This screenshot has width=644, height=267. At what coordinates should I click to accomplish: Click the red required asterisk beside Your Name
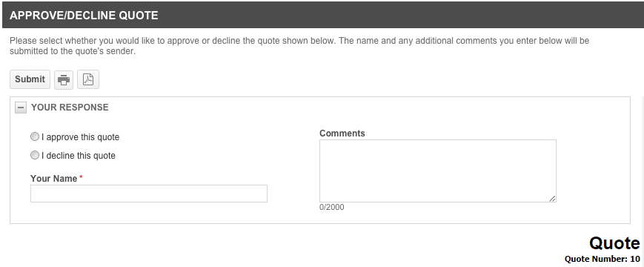click(x=81, y=177)
